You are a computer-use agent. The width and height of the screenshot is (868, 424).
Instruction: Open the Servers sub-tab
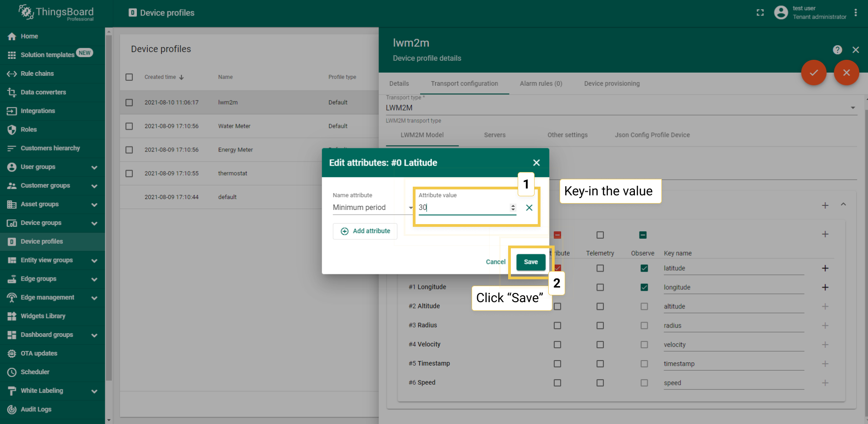(494, 135)
